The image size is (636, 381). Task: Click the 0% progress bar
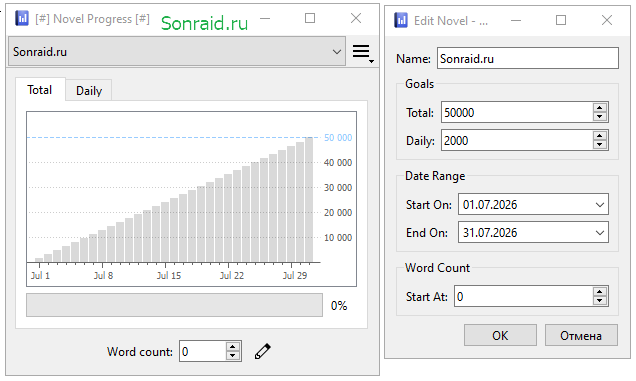174,305
